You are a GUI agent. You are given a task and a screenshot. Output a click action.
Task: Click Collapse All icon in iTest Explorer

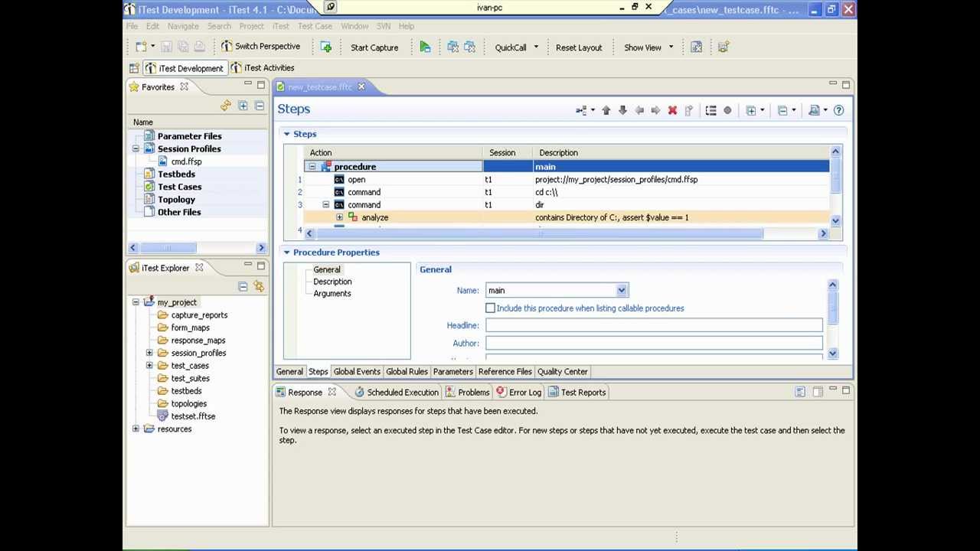tap(243, 286)
